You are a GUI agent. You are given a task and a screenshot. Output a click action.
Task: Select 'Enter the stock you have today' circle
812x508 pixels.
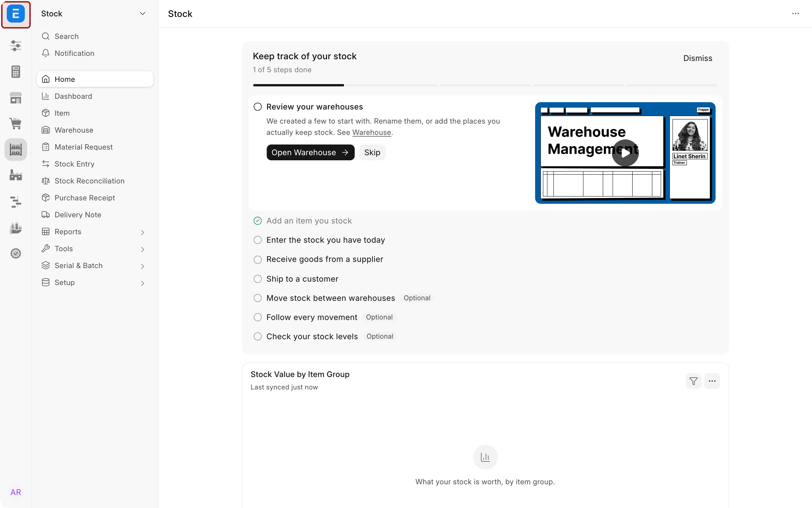tap(257, 240)
